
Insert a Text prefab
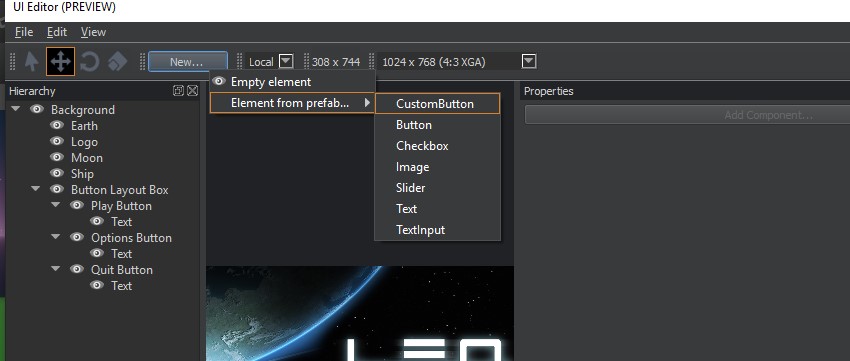click(x=437, y=209)
